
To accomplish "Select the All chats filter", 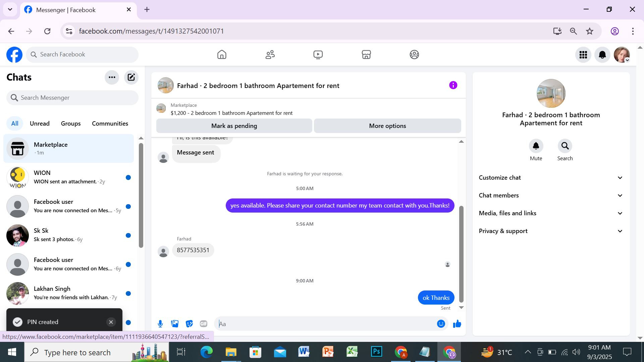I will coord(15,124).
